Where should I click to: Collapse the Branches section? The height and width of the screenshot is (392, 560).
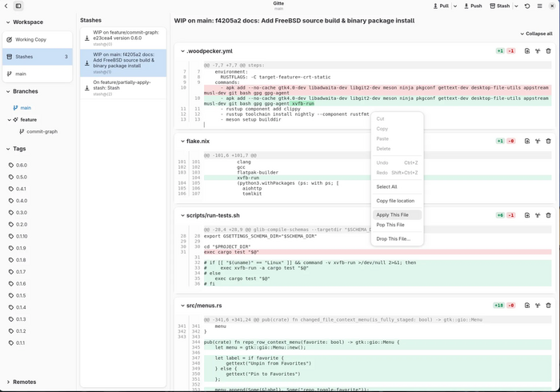pos(8,91)
